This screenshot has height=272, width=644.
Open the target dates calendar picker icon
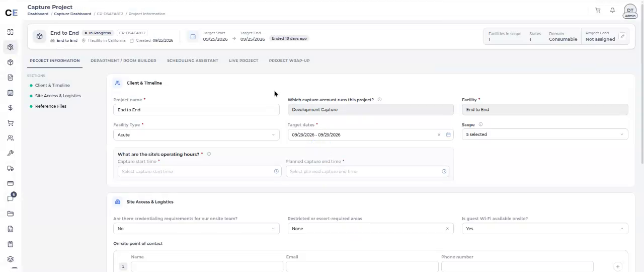pos(448,135)
